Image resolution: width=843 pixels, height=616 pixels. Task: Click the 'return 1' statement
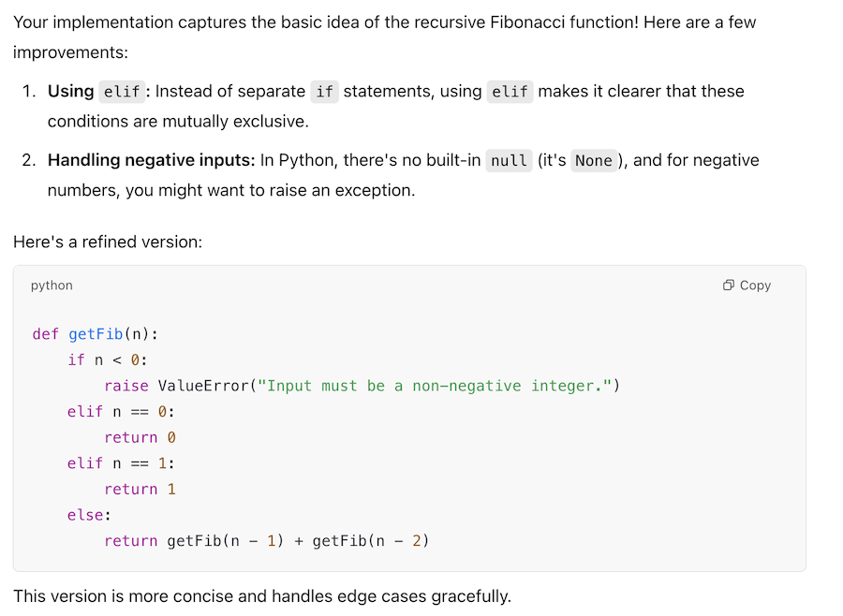(140, 489)
